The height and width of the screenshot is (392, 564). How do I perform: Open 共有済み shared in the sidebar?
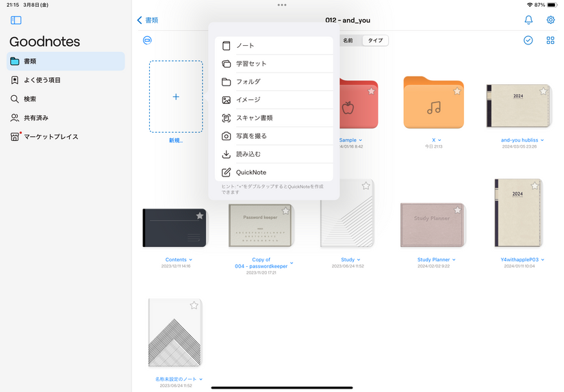click(x=66, y=118)
